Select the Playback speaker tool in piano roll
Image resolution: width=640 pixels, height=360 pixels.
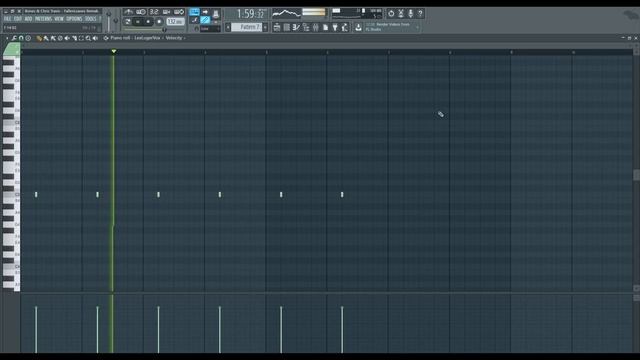coord(95,38)
